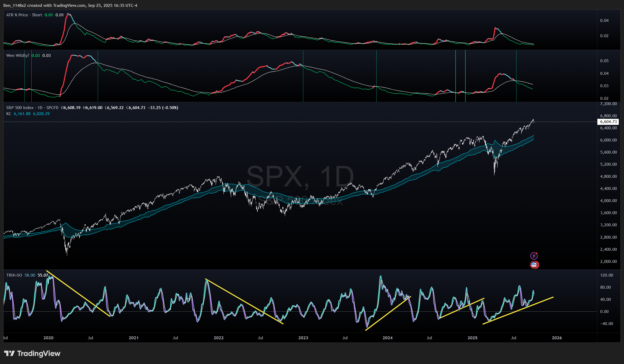Click the TradingView logo at bottom left

tap(32, 353)
